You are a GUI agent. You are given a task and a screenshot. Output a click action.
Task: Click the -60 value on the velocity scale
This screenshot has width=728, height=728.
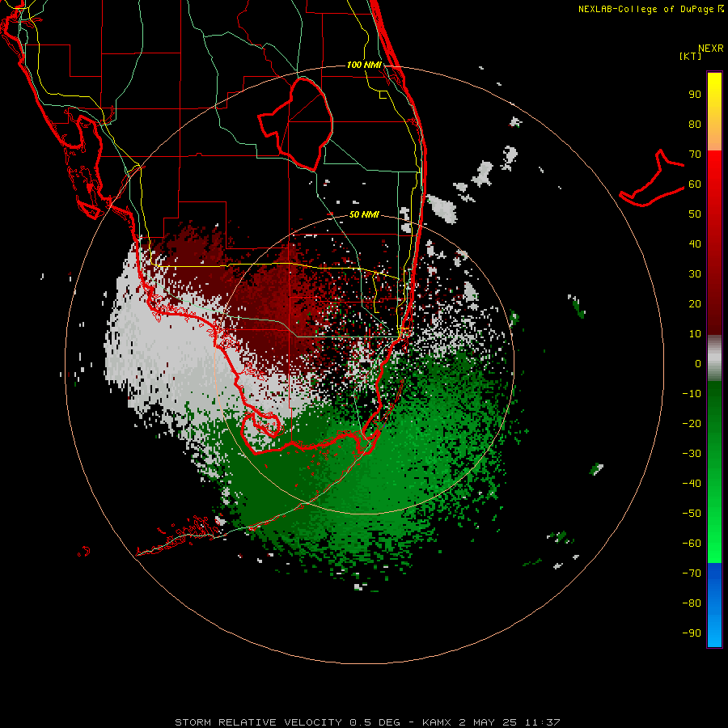[692, 544]
